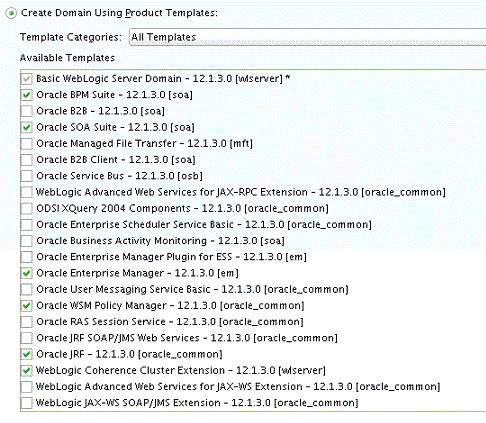Uncheck Oracle BPM Suite checkbox

tap(27, 95)
